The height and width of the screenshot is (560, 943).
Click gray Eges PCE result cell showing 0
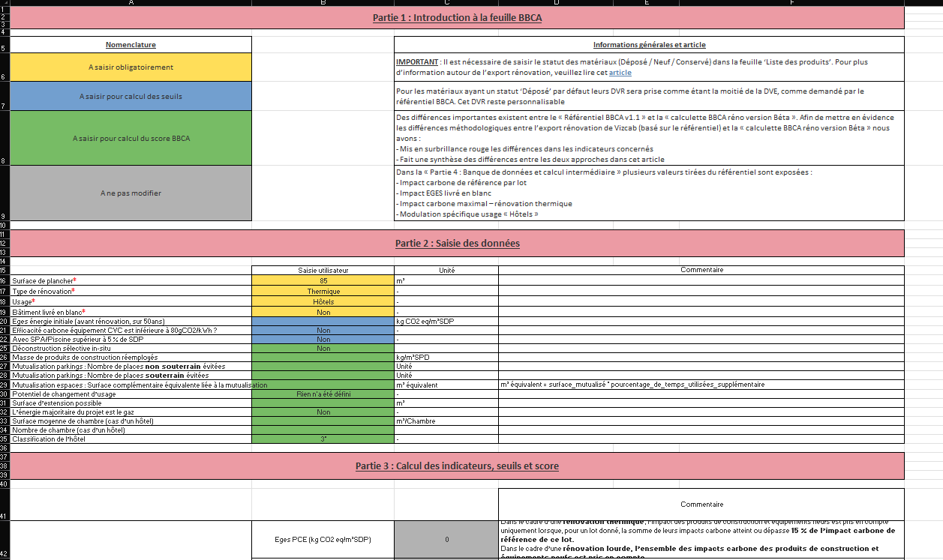click(446, 539)
